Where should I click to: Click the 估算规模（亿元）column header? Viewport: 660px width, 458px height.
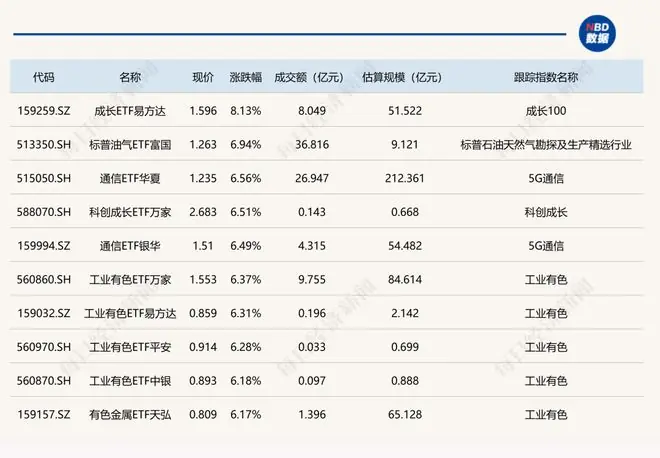click(x=402, y=77)
